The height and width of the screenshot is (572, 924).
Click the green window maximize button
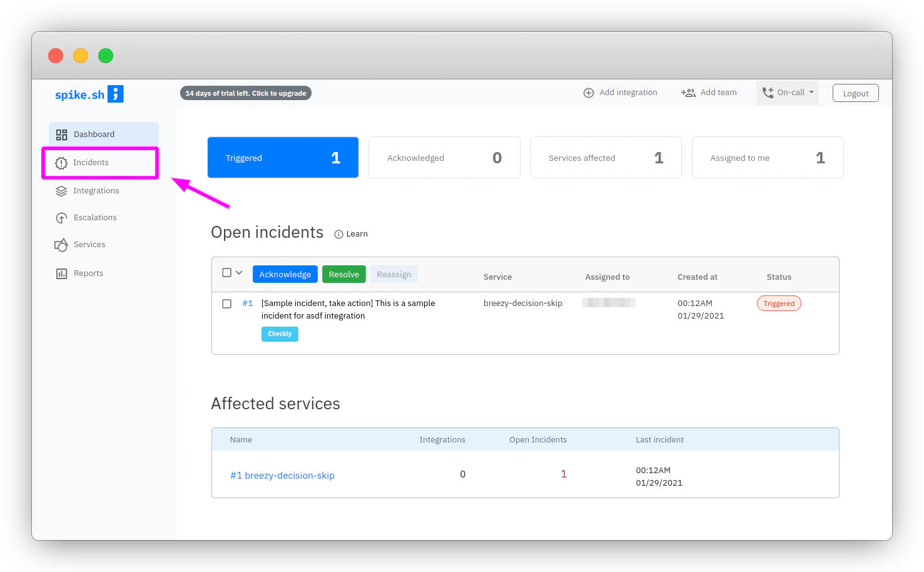click(x=106, y=56)
